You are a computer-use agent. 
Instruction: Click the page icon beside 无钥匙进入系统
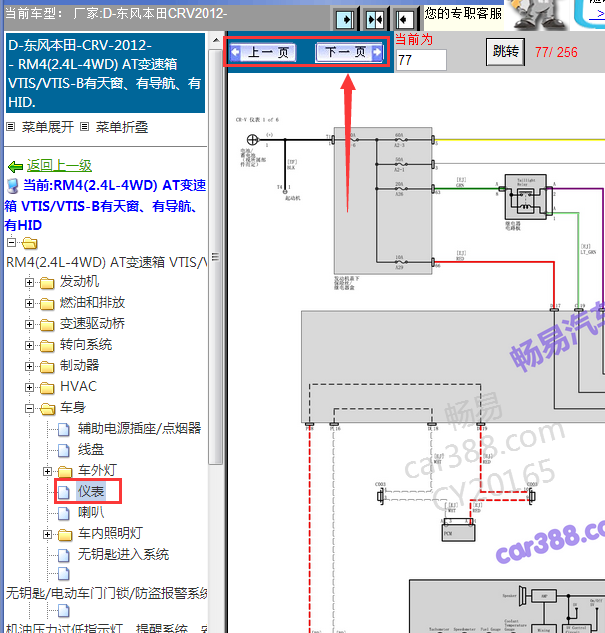point(64,555)
